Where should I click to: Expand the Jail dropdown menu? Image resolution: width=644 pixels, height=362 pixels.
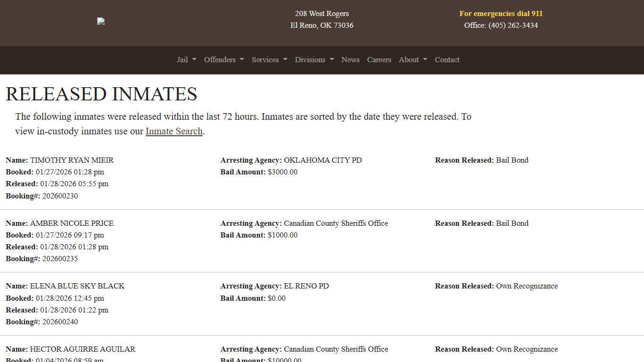point(186,60)
